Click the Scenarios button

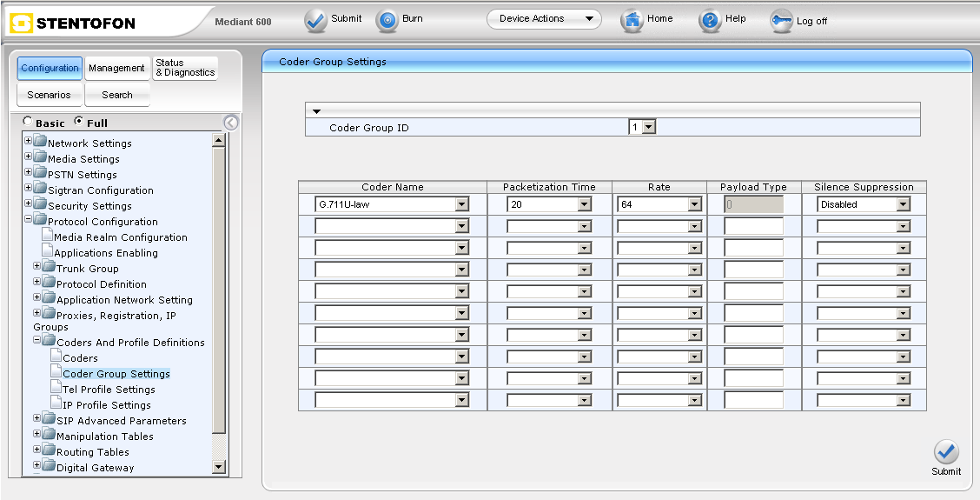pyautogui.click(x=49, y=95)
